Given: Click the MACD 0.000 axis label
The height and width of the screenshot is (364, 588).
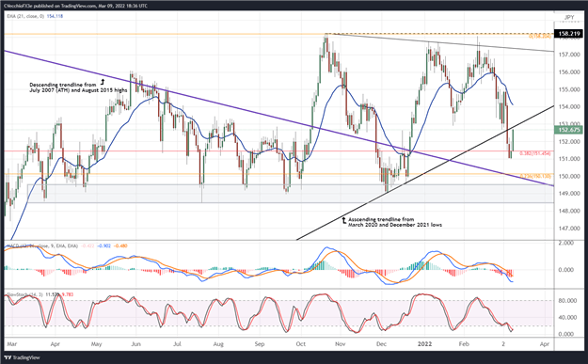Looking at the screenshot, I should pos(565,270).
